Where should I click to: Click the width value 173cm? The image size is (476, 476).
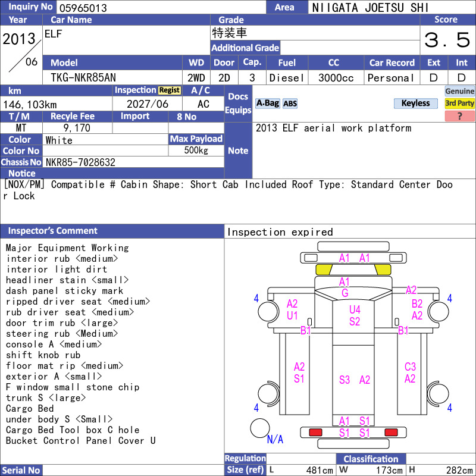(x=389, y=471)
